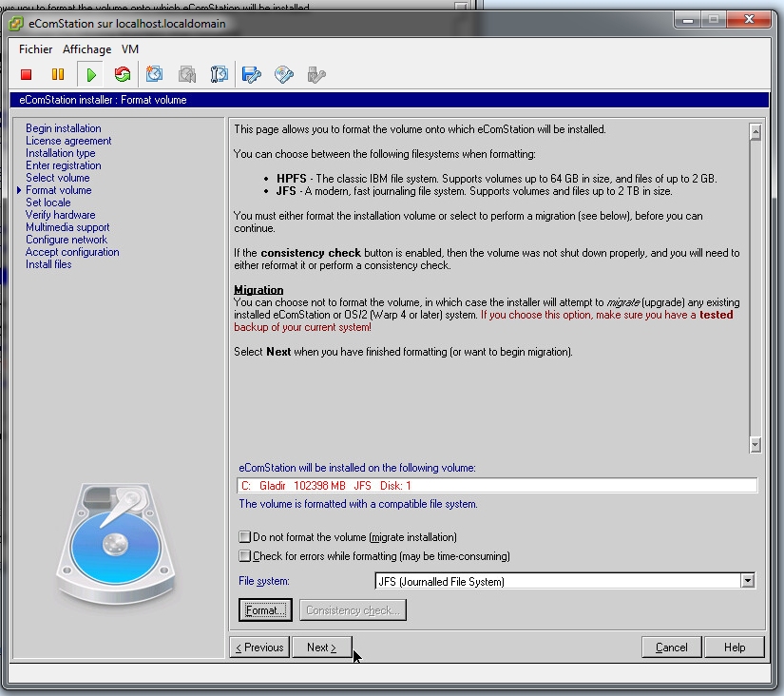Enable 'Do not format the volume' checkbox
The image size is (784, 696).
[245, 537]
